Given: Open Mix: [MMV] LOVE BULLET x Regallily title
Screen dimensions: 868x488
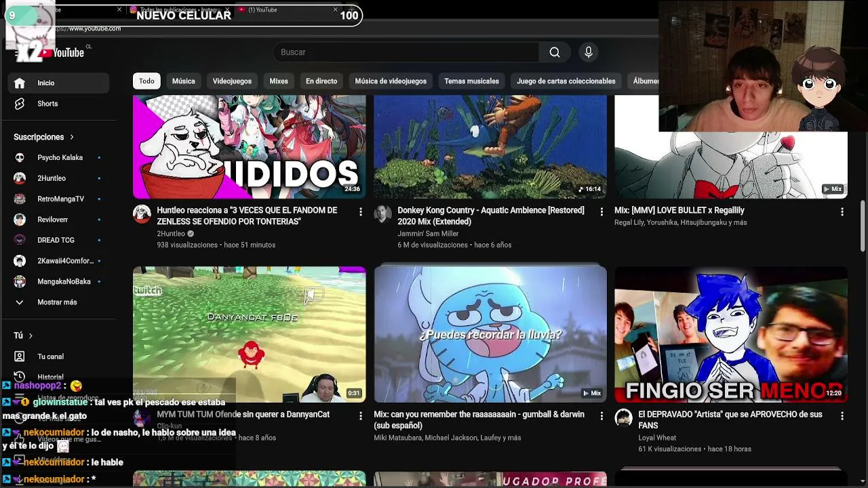Looking at the screenshot, I should click(679, 211).
